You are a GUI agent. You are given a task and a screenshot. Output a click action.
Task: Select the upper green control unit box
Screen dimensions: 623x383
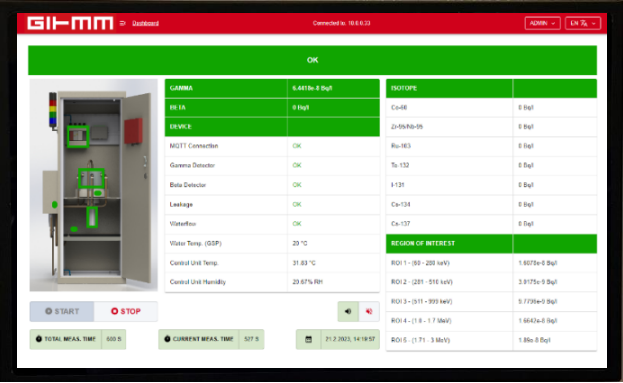77,137
